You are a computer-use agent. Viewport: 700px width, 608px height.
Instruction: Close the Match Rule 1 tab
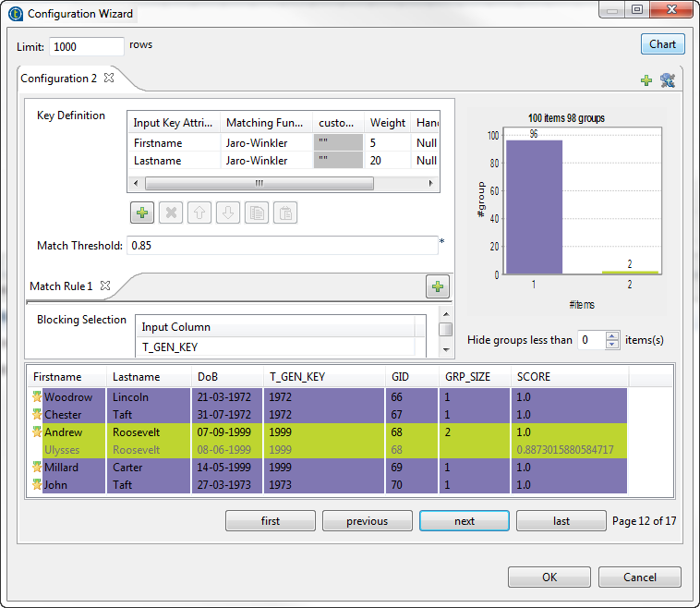(105, 286)
